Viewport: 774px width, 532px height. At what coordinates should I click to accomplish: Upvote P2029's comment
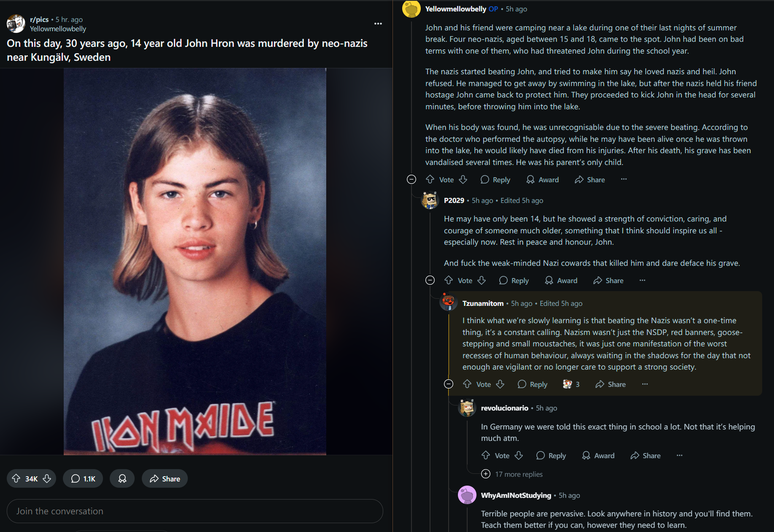click(449, 281)
